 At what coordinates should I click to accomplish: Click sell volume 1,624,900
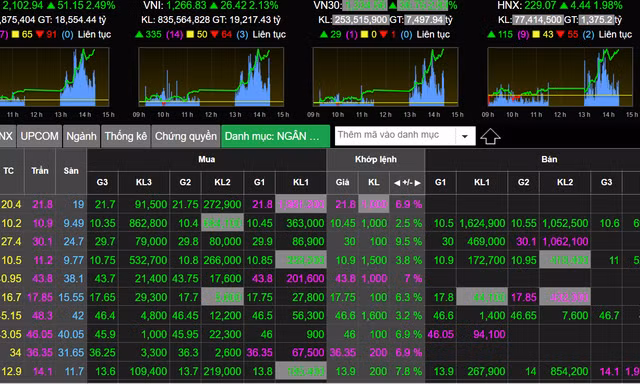click(x=482, y=223)
